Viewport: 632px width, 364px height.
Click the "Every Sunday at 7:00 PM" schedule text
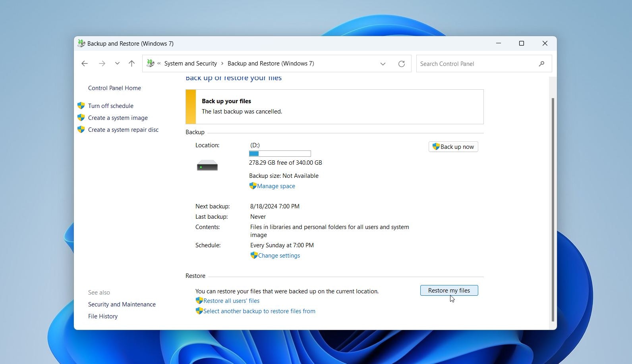[x=282, y=245]
